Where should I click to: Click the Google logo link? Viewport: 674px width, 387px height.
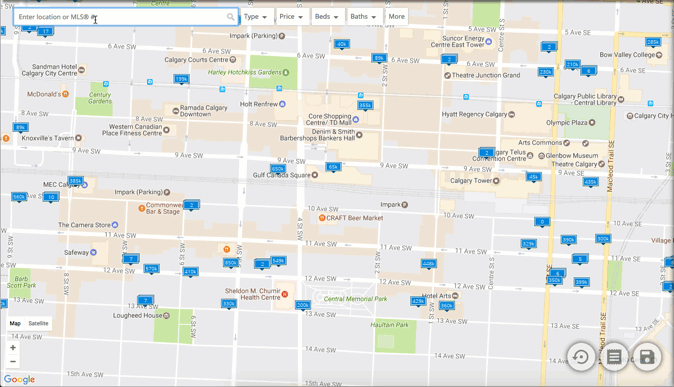[19, 379]
